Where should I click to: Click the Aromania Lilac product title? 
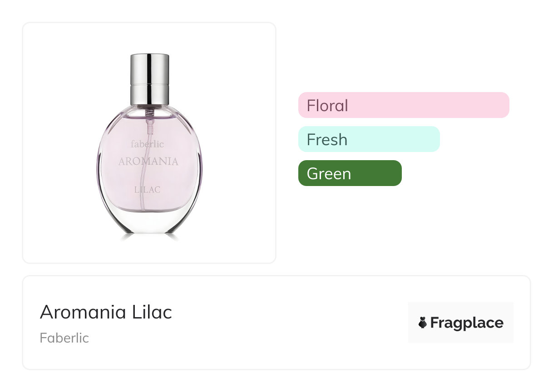click(x=106, y=312)
